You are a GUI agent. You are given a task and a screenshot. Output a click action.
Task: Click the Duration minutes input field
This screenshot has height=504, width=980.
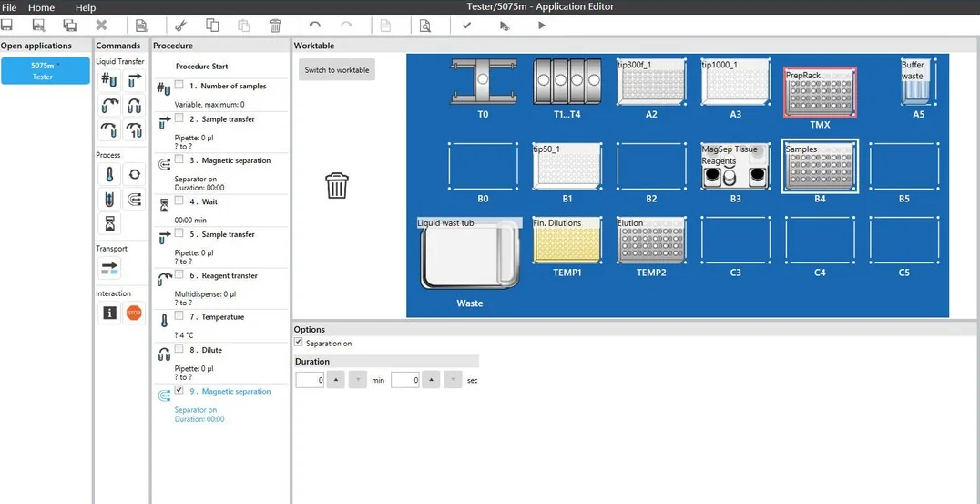(310, 379)
